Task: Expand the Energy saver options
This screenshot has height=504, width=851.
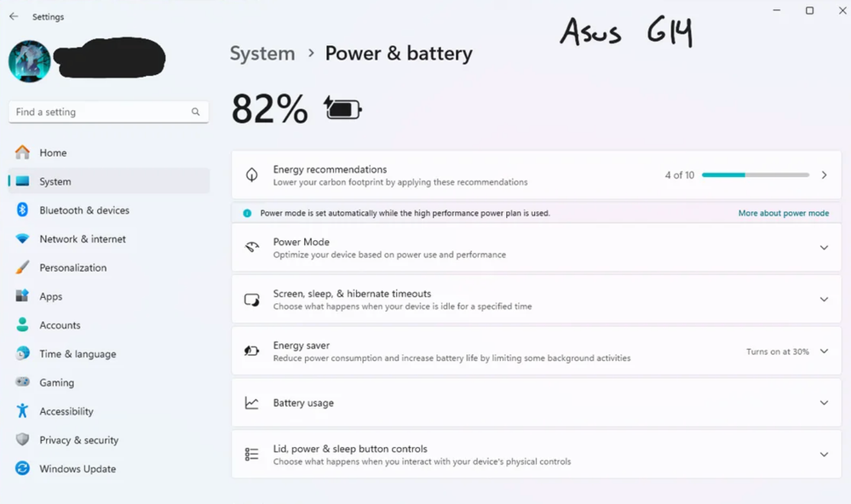Action: [823, 351]
